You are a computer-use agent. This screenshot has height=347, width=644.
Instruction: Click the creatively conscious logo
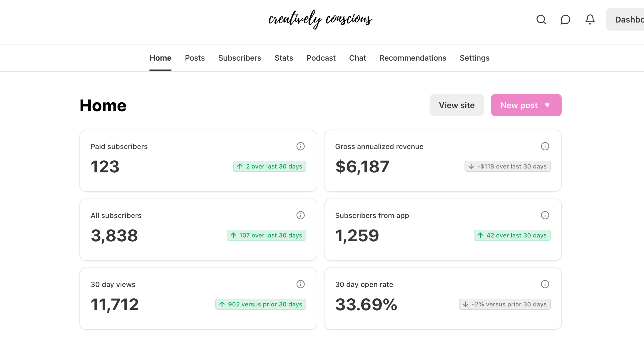coord(320,19)
